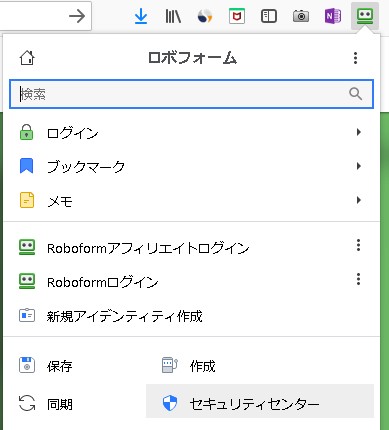Click the go arrow in address bar
Image resolution: width=389 pixels, height=430 pixels.
pos(77,16)
